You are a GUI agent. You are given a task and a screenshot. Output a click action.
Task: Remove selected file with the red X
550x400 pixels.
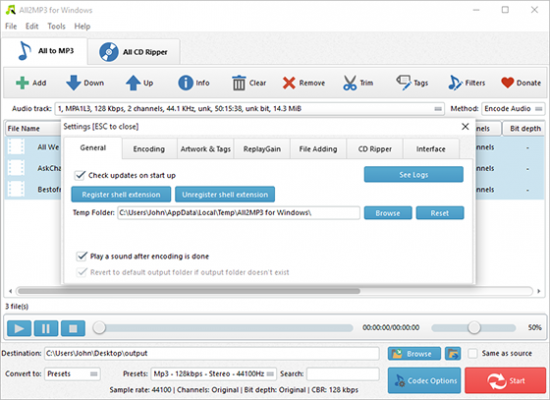click(x=289, y=83)
